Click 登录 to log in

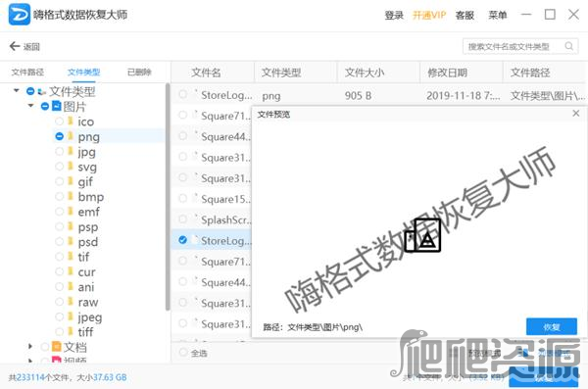tap(394, 15)
